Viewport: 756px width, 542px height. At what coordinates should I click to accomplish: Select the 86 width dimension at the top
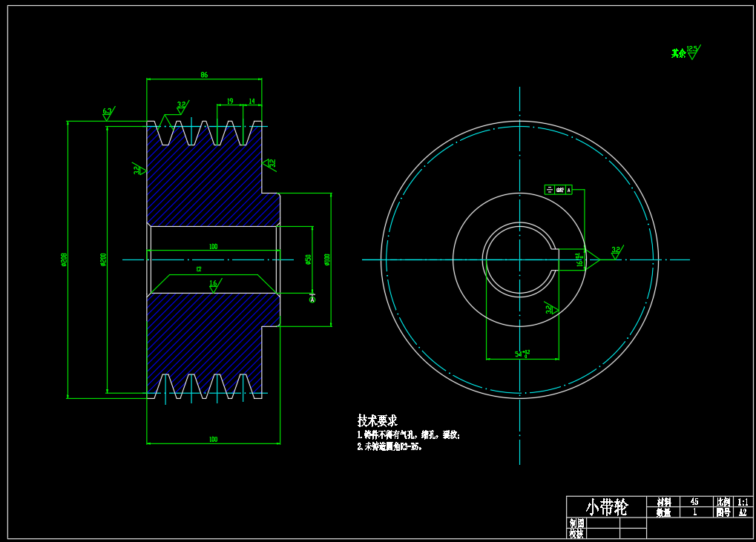pyautogui.click(x=204, y=75)
